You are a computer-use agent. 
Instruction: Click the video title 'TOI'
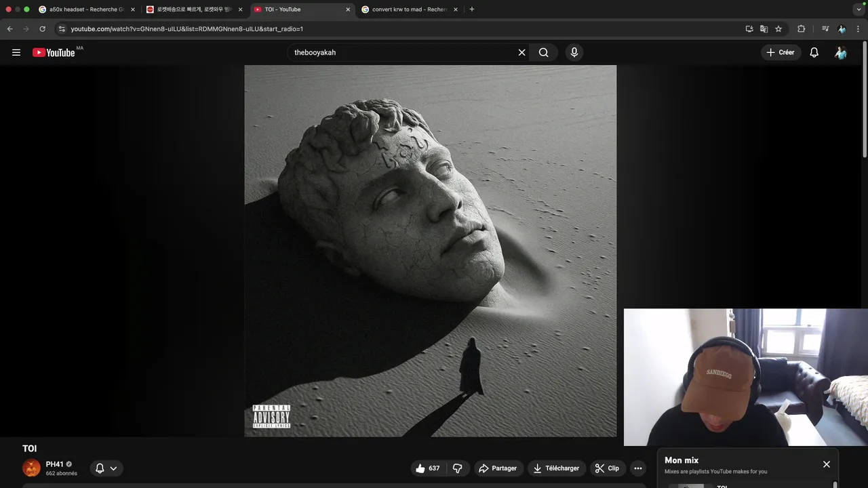[29, 449]
